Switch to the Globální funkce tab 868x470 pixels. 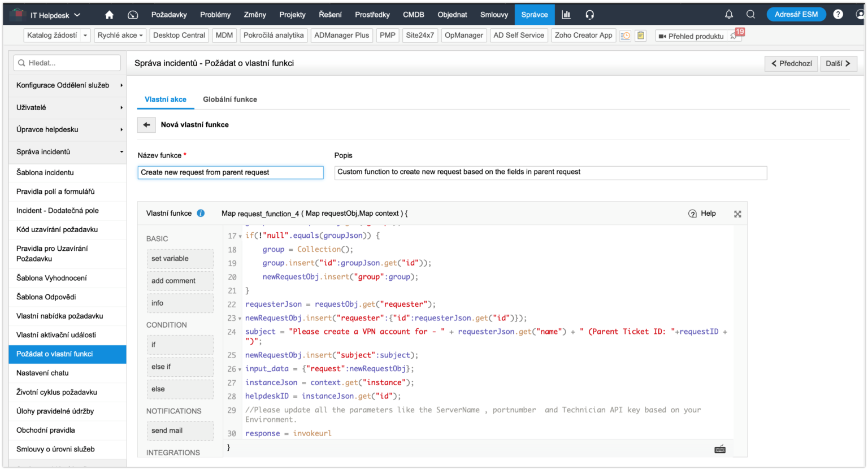[229, 99]
